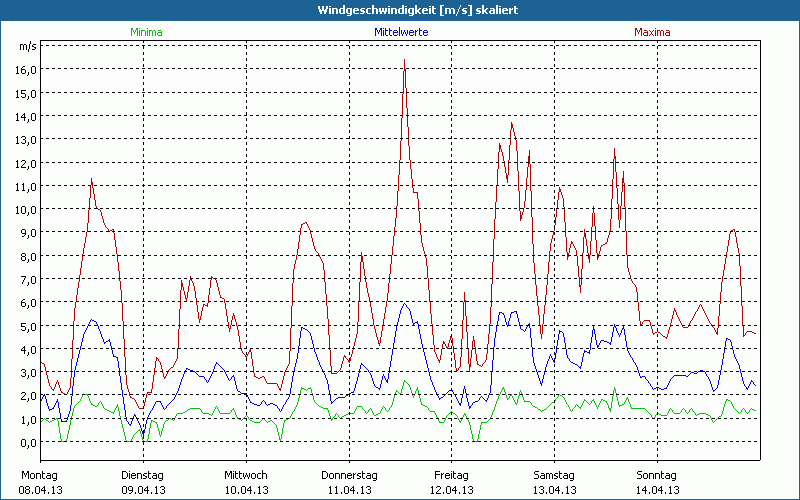
Task: Click the 'Donnerstag' day label
Action: tap(349, 476)
